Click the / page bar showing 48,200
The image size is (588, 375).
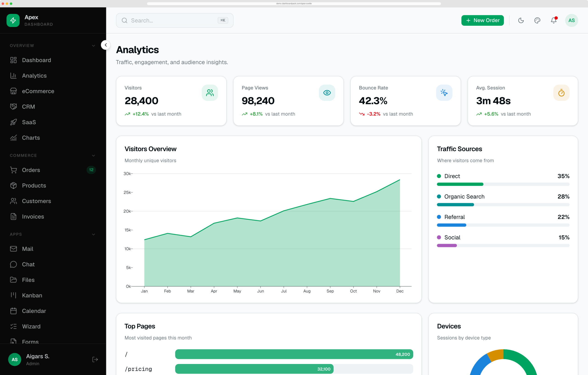click(294, 354)
